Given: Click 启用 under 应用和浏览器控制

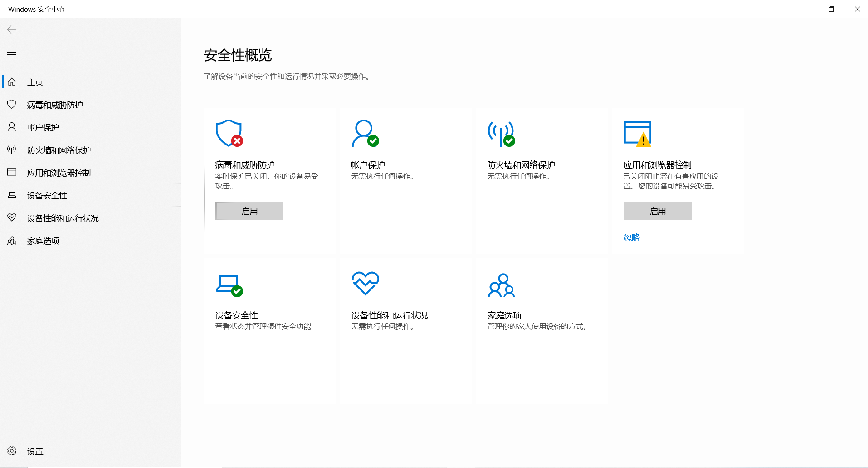Looking at the screenshot, I should click(658, 211).
